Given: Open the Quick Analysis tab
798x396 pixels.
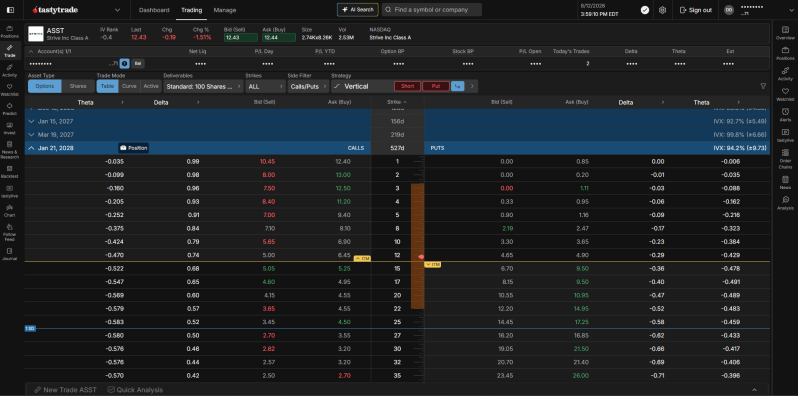Looking at the screenshot, I should 135,389.
